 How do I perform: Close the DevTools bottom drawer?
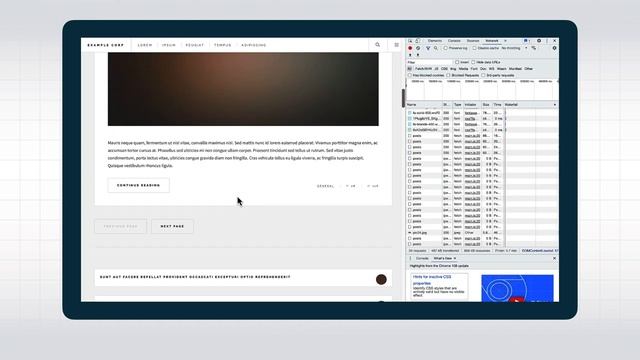[554, 258]
